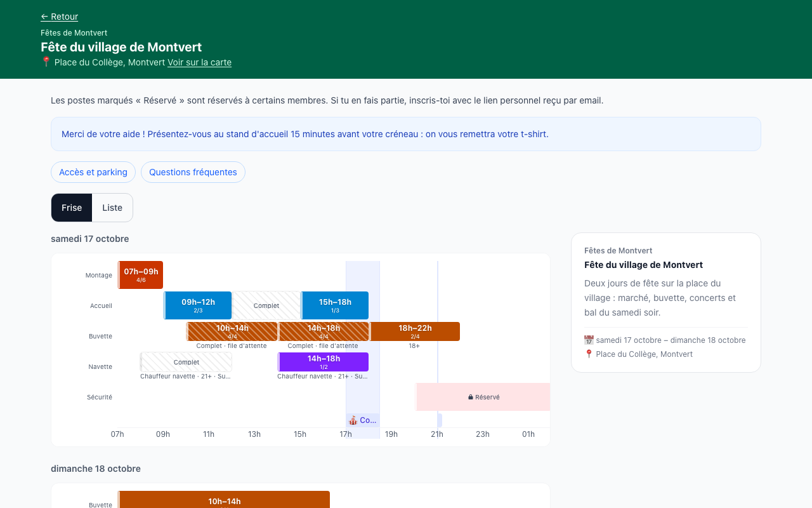Click the 'Montage' row label
Viewport: 812px width, 508px height.
[99, 276]
